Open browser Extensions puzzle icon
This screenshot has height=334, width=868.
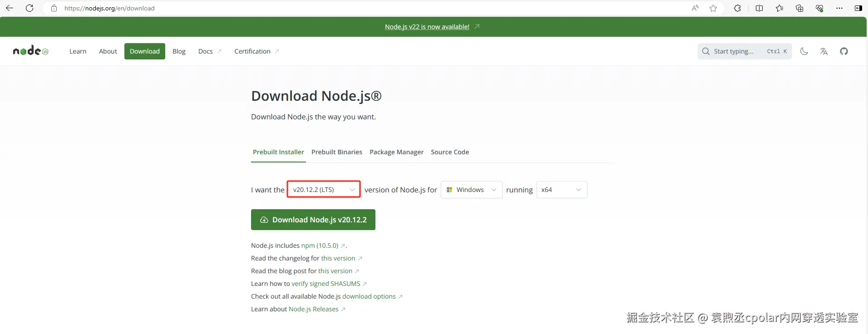click(737, 8)
